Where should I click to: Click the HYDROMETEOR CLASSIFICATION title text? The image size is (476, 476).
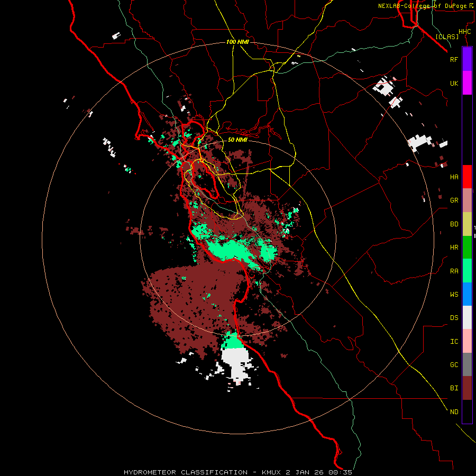pos(186,472)
